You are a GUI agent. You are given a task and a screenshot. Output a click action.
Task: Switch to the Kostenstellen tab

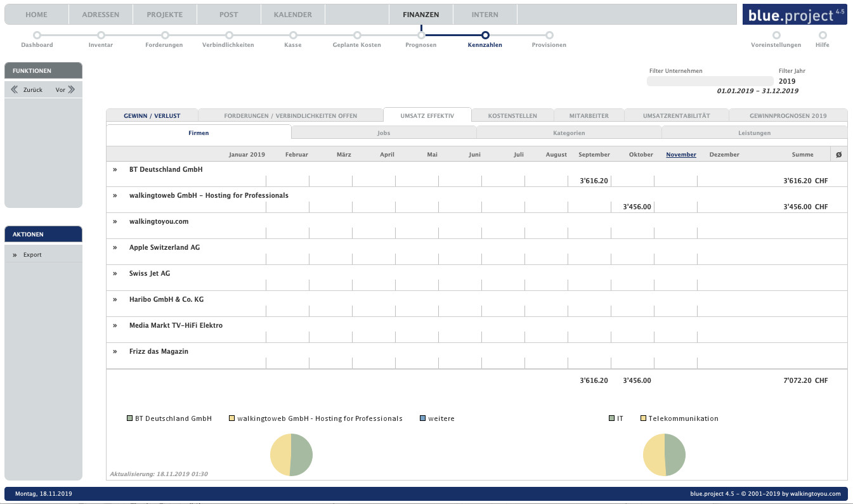point(512,116)
